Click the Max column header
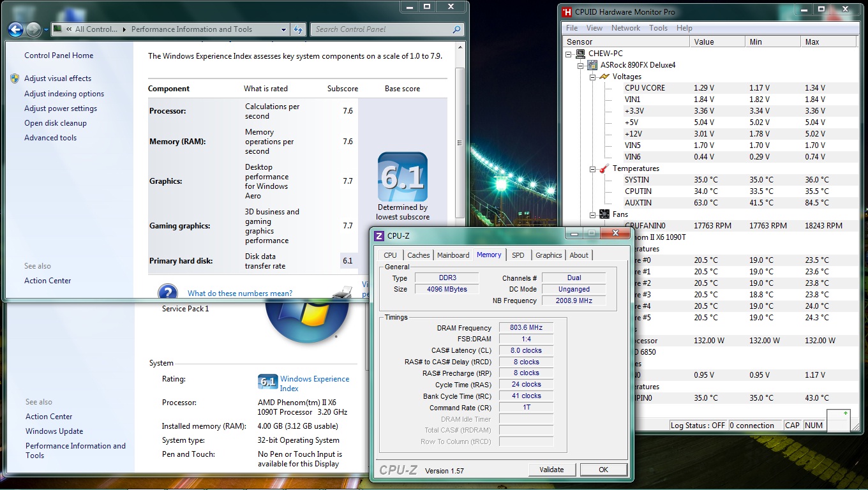This screenshot has width=868, height=490. coord(828,41)
